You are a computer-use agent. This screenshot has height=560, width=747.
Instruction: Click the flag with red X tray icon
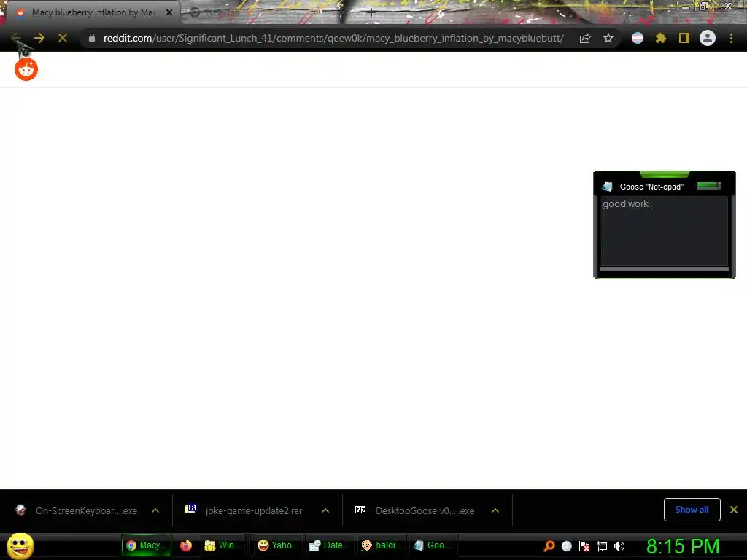tap(584, 546)
